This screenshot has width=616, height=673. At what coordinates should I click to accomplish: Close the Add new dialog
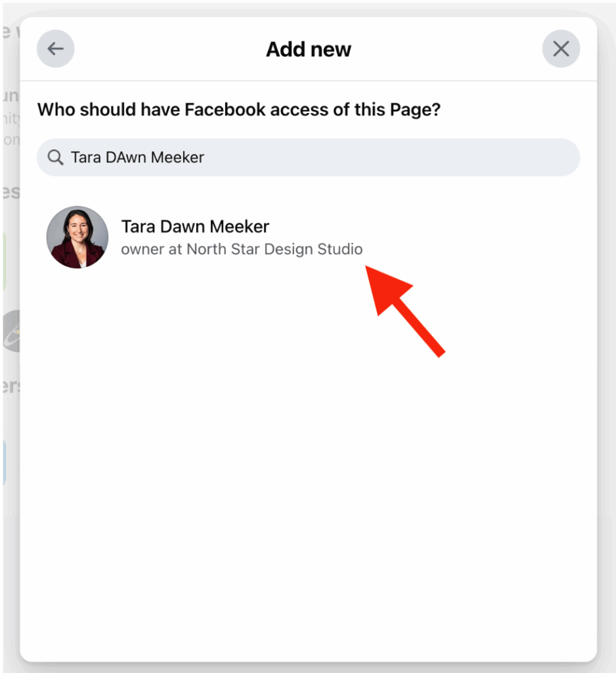coord(561,49)
